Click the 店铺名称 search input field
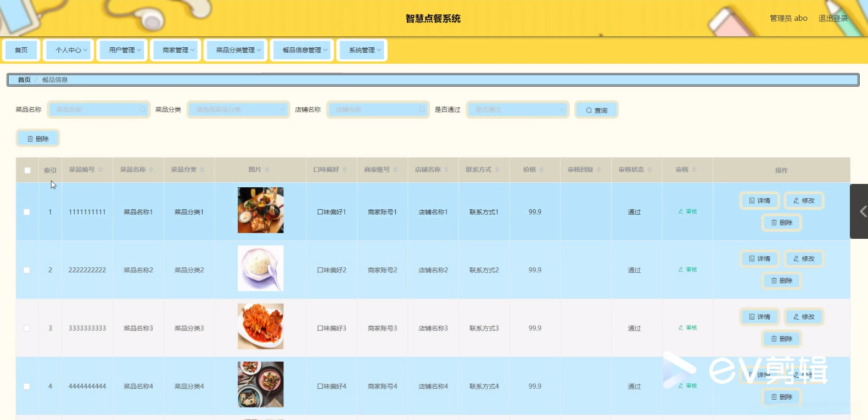Screen dimensions: 868x420 [x=378, y=110]
